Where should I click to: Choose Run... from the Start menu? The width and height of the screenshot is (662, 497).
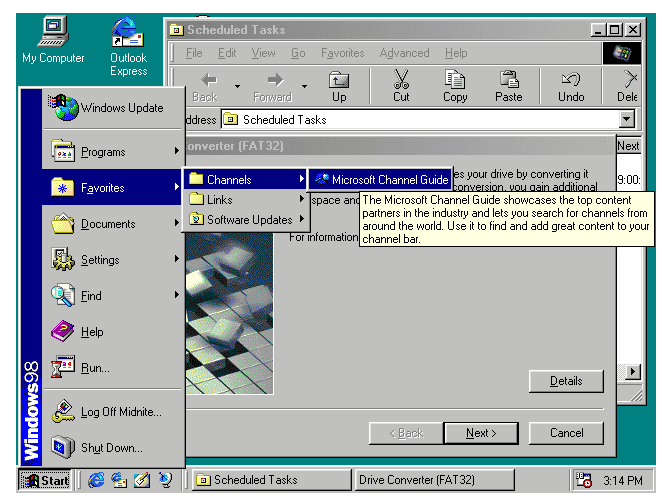coord(95,368)
